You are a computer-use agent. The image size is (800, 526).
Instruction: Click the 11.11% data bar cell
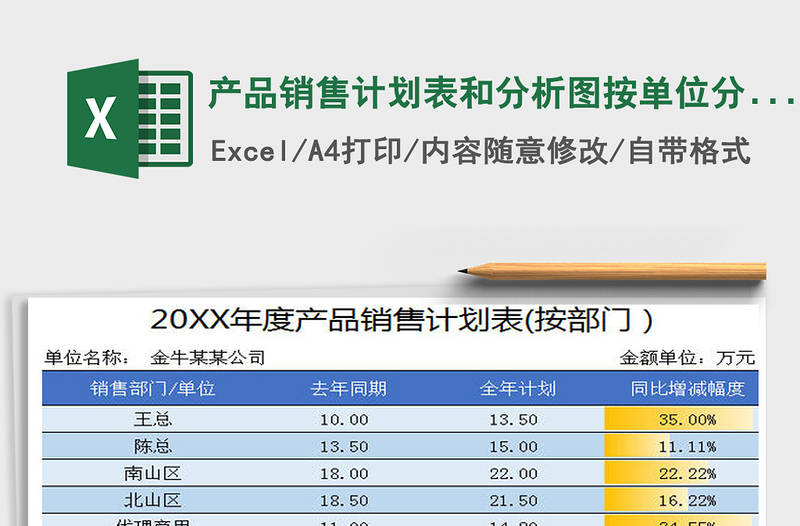pyautogui.click(x=681, y=446)
